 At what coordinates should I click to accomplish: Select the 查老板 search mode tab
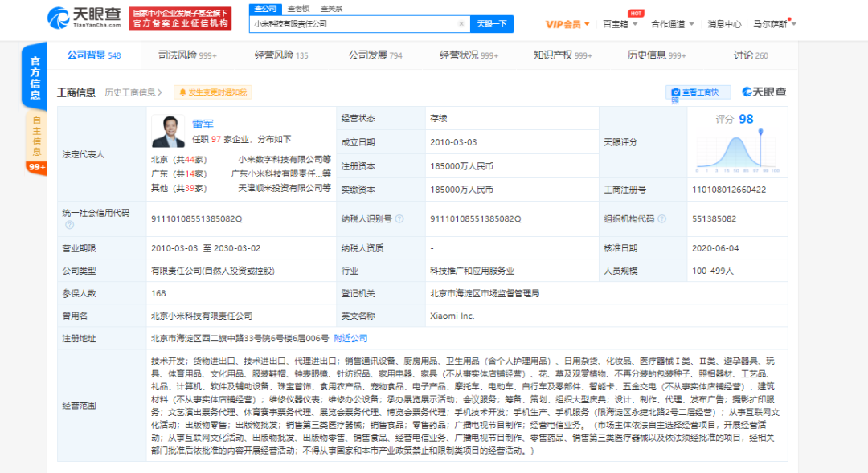(298, 9)
